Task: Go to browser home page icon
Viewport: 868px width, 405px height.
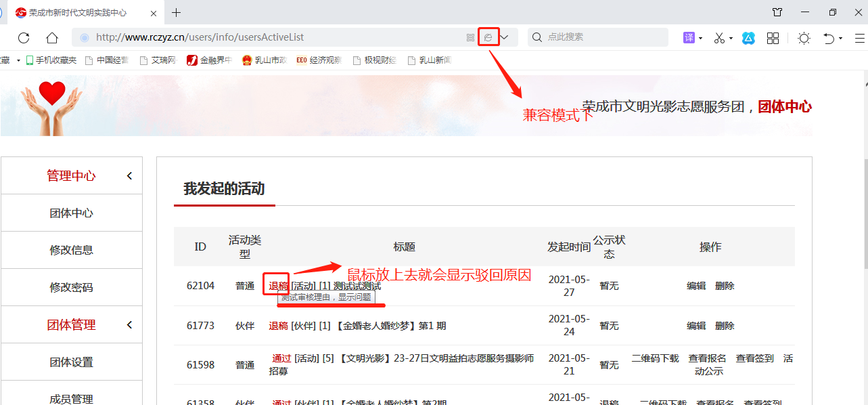Action: coord(52,38)
